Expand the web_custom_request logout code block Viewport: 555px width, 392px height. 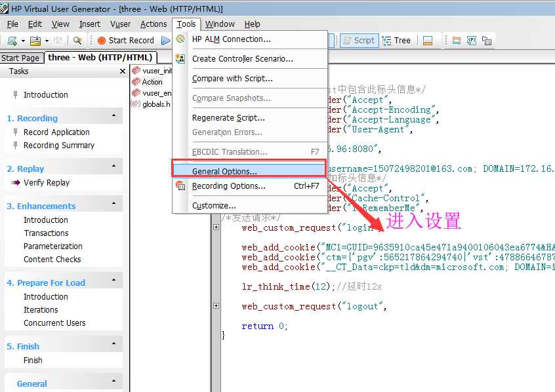[x=216, y=305]
